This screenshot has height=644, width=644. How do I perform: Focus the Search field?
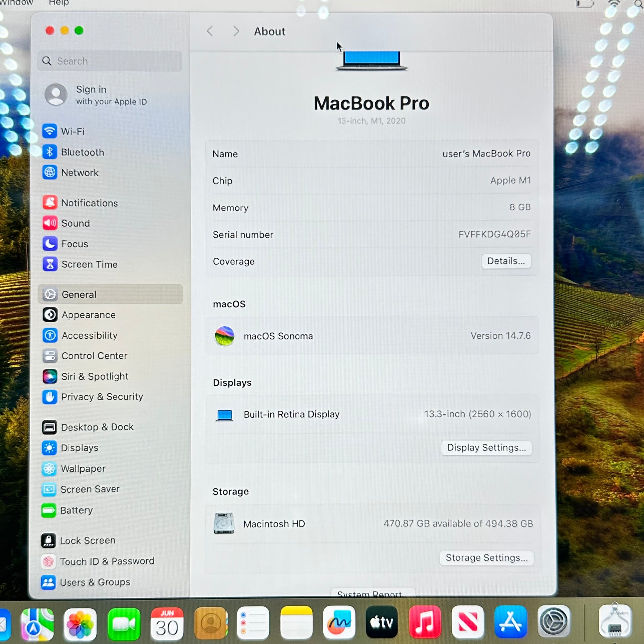[110, 61]
